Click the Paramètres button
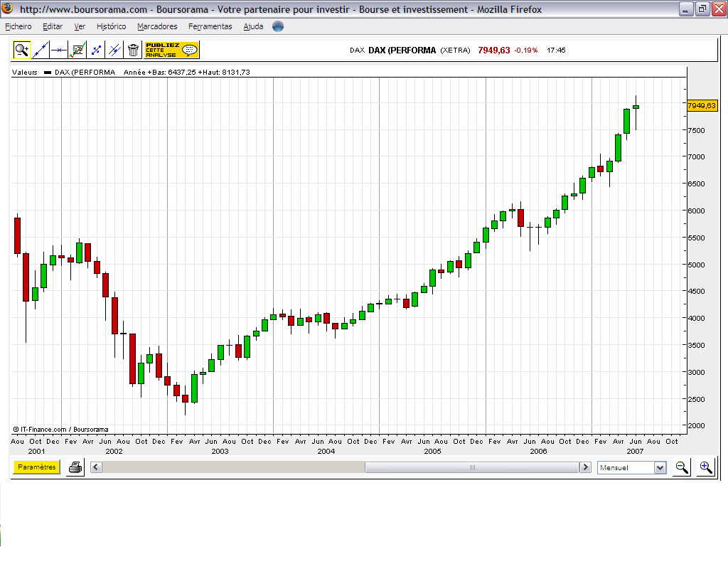Viewport: 728px width, 569px height. (37, 467)
